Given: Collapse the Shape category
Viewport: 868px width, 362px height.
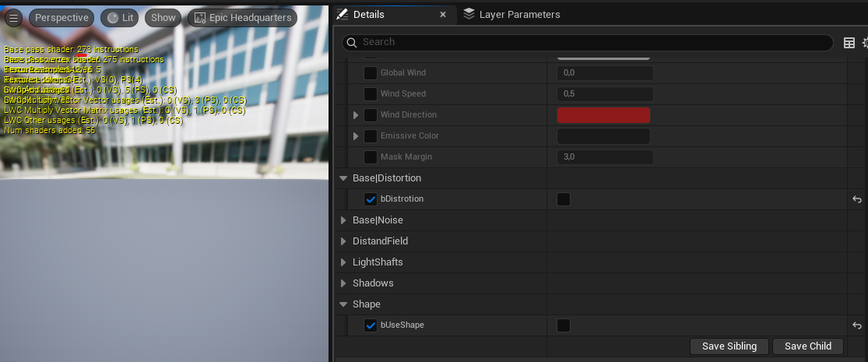Looking at the screenshot, I should click(x=344, y=304).
